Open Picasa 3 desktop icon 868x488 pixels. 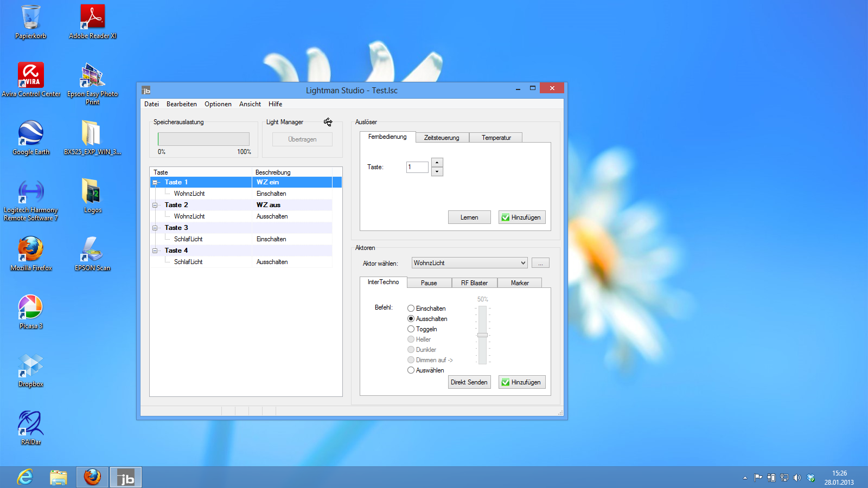(x=30, y=308)
